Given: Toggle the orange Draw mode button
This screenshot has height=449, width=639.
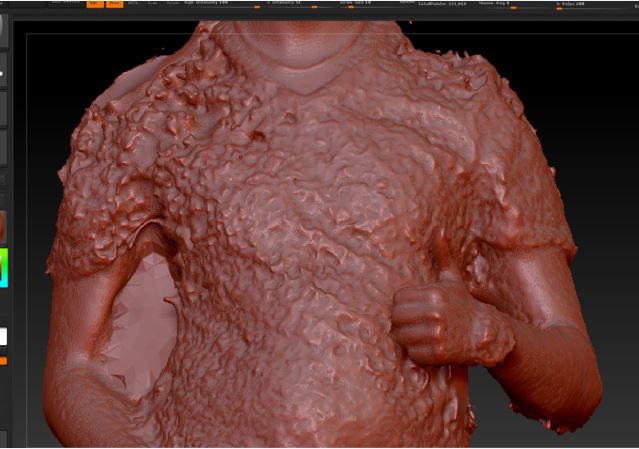Looking at the screenshot, I should (114, 3).
